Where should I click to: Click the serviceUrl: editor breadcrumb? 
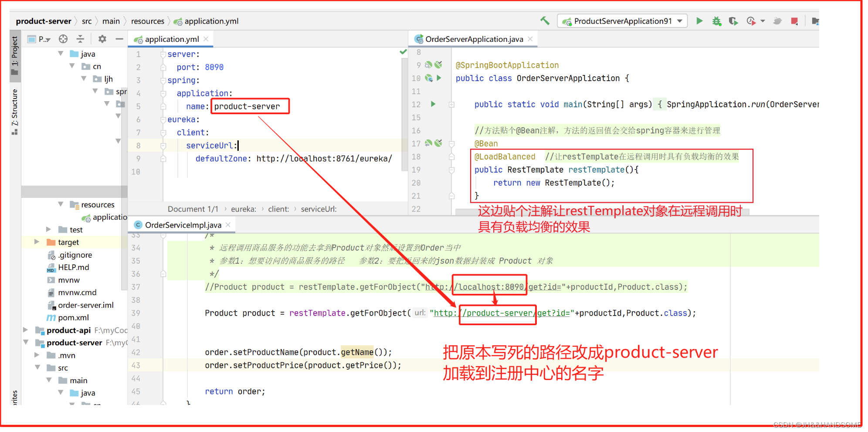click(319, 209)
